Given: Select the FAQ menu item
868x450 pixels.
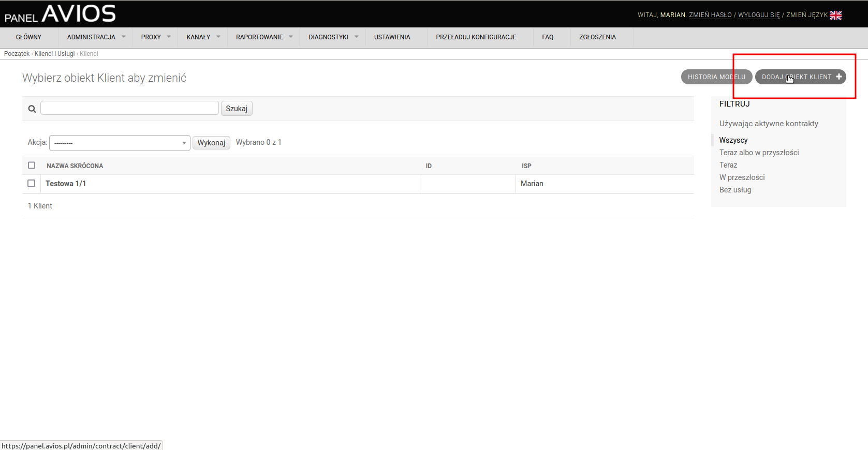Looking at the screenshot, I should click(x=548, y=37).
